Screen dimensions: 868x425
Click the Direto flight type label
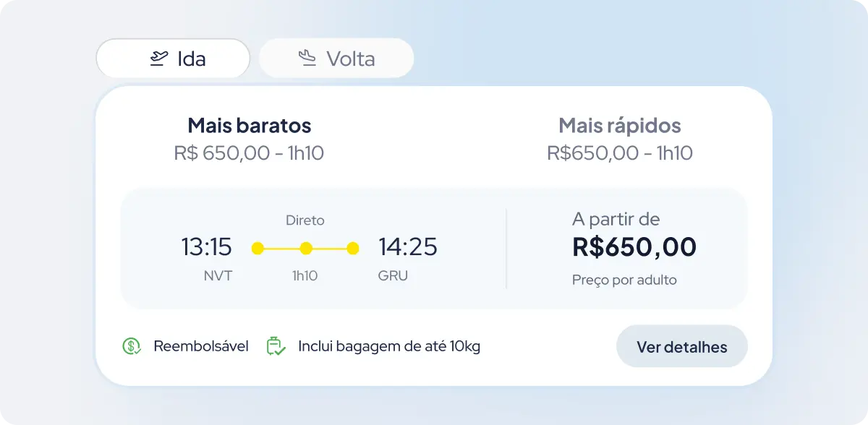tap(305, 220)
